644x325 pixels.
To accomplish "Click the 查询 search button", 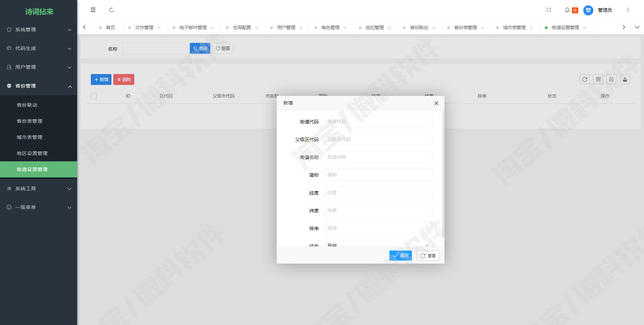I will [x=200, y=48].
